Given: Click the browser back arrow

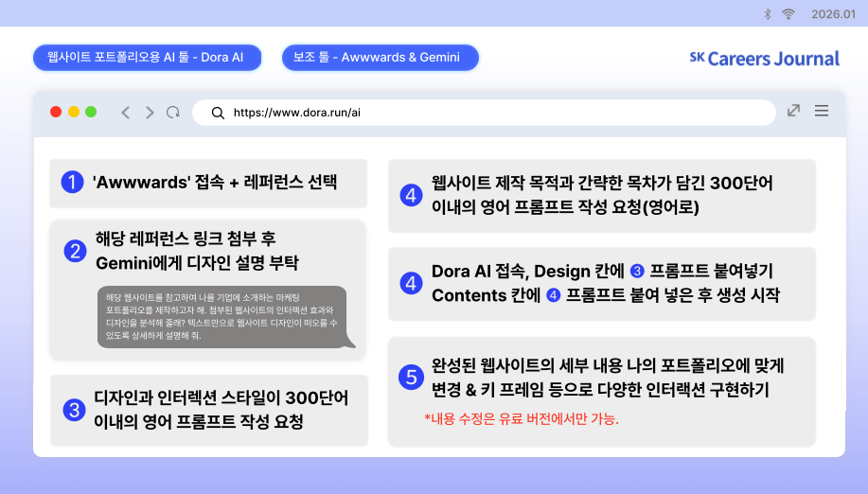Looking at the screenshot, I should tap(126, 113).
